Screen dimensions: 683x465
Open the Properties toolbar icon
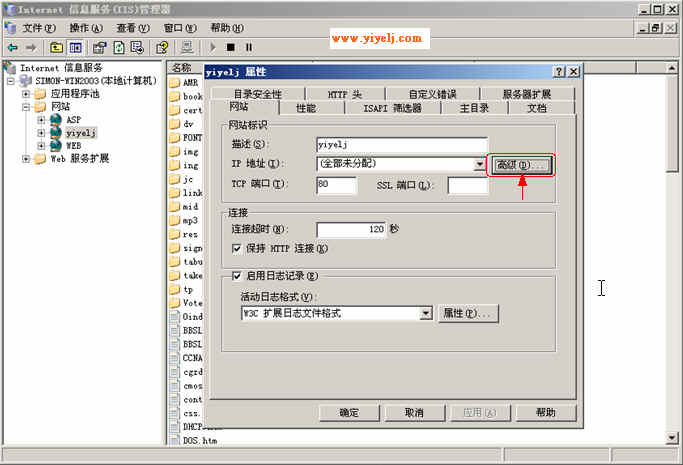(100, 47)
